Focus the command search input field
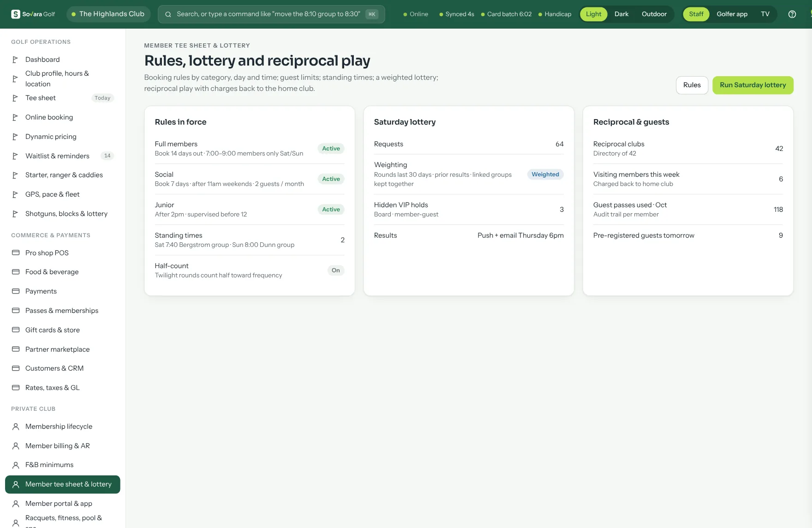The height and width of the screenshot is (528, 812). (x=271, y=14)
